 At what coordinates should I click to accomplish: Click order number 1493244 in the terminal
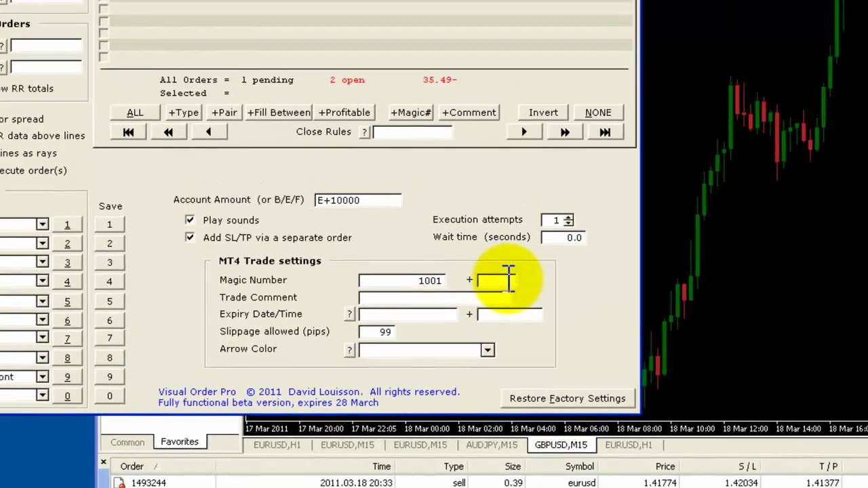pos(149,483)
